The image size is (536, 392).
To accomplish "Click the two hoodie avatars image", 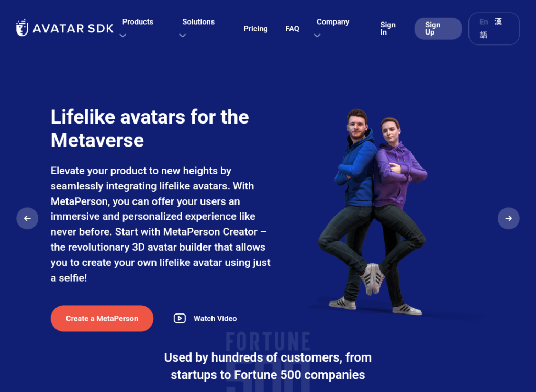I will pyautogui.click(x=373, y=212).
